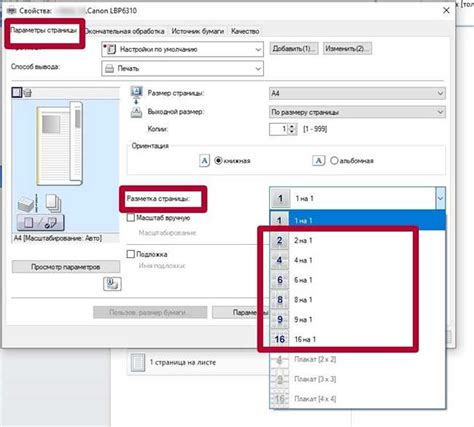Click the landscape orientation A icon
Image resolution: width=474 pixels, height=427 pixels.
pos(318,161)
